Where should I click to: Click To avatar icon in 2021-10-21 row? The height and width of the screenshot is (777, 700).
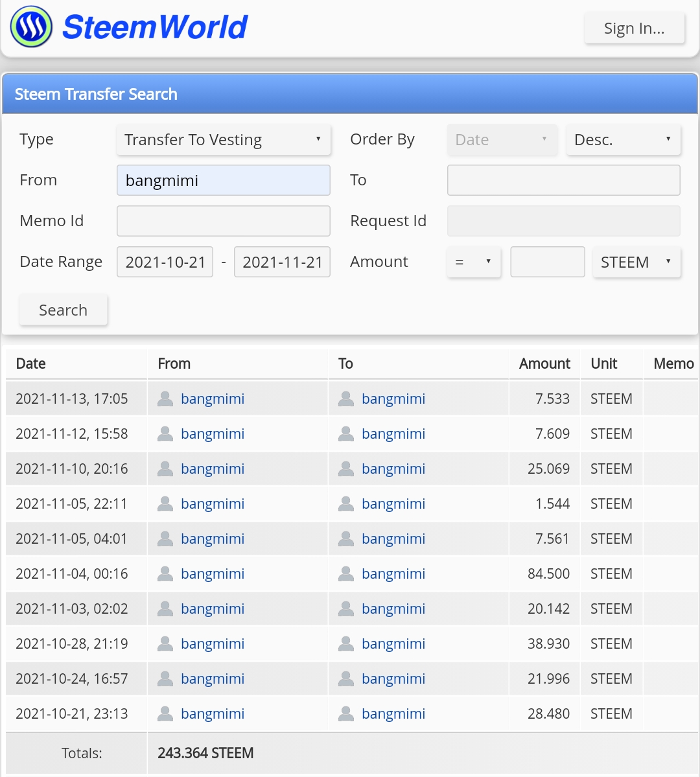click(346, 713)
